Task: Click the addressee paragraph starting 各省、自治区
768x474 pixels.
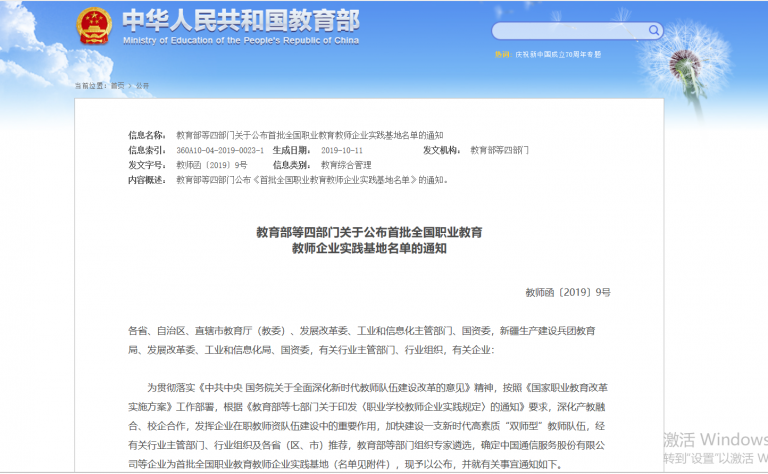Action: pyautogui.click(x=360, y=340)
